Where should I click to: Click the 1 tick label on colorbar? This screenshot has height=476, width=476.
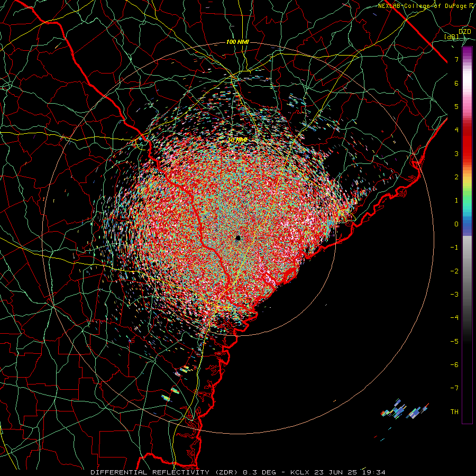(x=456, y=200)
